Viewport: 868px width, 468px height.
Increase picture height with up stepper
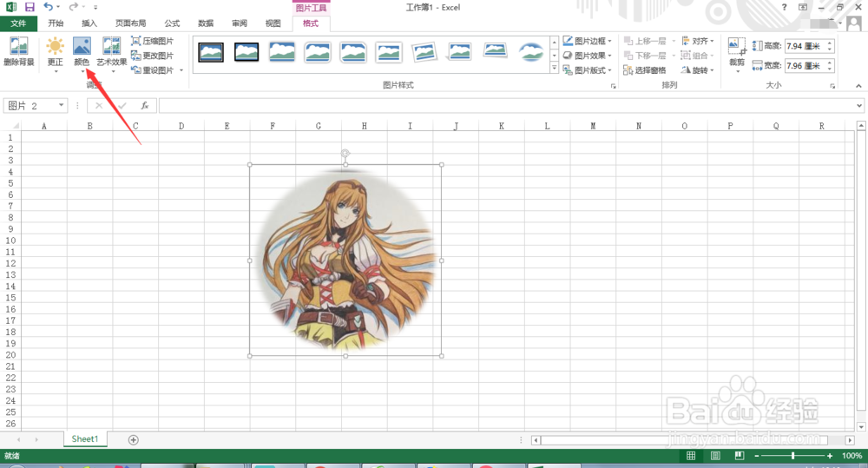click(x=830, y=43)
